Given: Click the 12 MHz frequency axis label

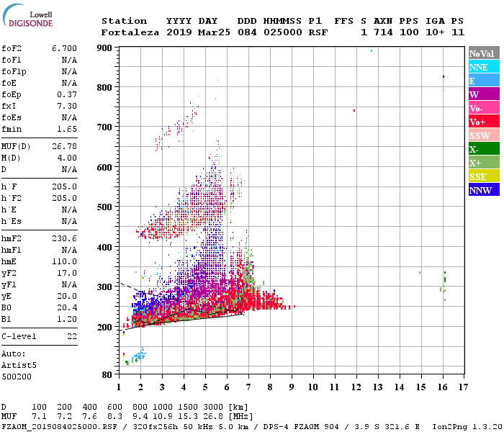Looking at the screenshot, I should (x=356, y=387).
